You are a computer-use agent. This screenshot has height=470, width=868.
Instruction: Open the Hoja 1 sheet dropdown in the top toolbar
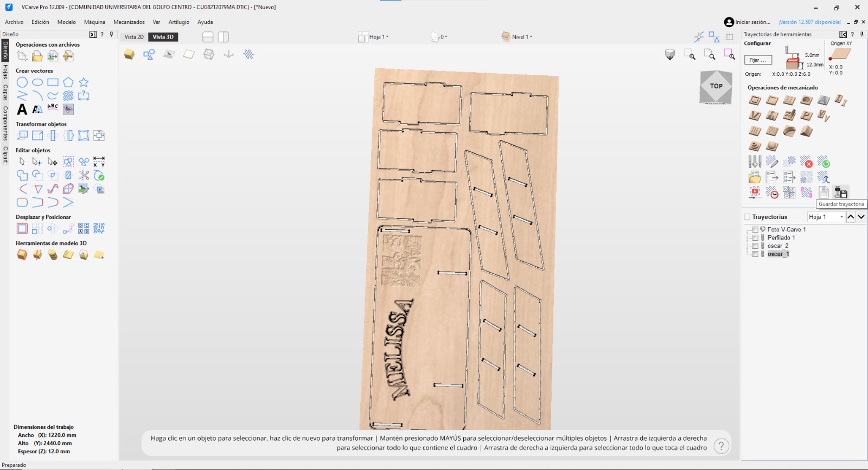pyautogui.click(x=374, y=37)
